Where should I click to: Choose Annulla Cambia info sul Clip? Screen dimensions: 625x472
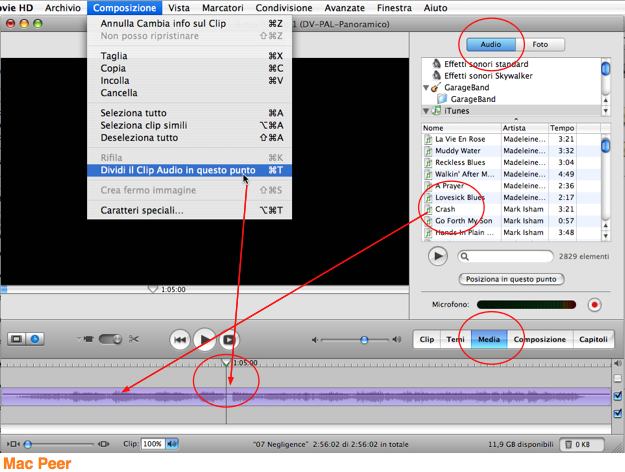click(189, 24)
